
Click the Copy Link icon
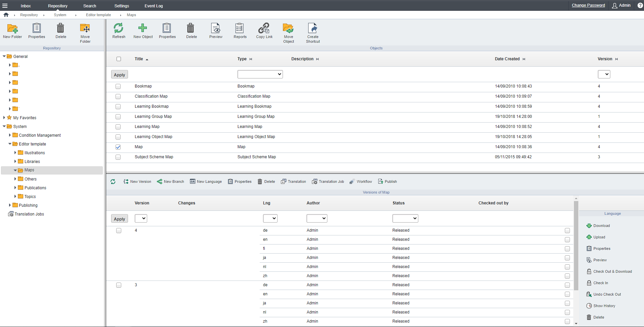pyautogui.click(x=264, y=31)
